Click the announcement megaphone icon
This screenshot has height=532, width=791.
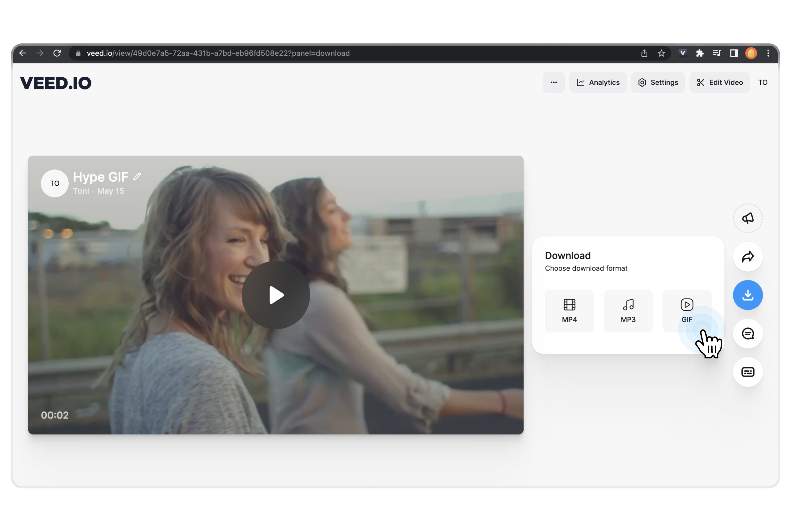coord(748,218)
